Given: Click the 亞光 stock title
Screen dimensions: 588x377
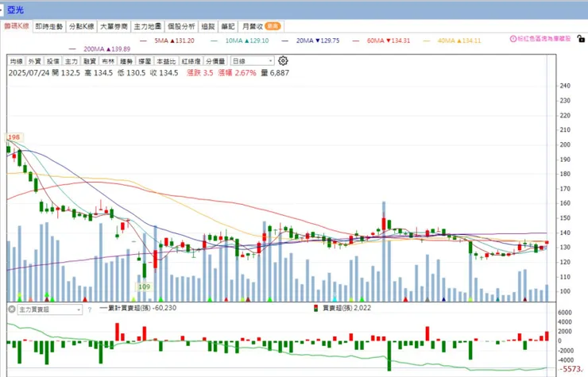Looking at the screenshot, I should coord(15,10).
